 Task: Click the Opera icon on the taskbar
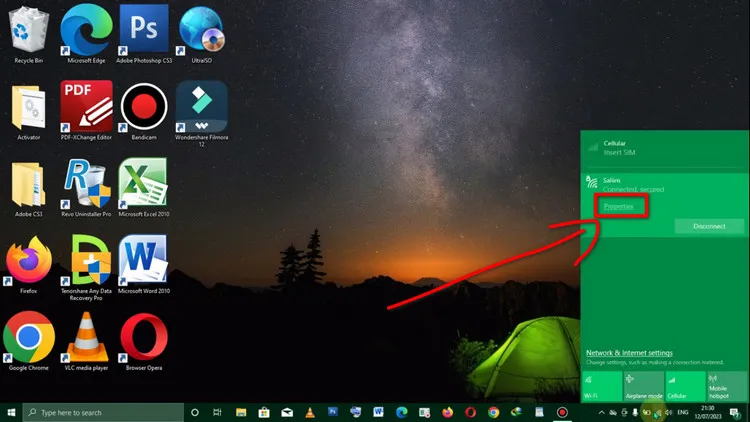[470, 412]
